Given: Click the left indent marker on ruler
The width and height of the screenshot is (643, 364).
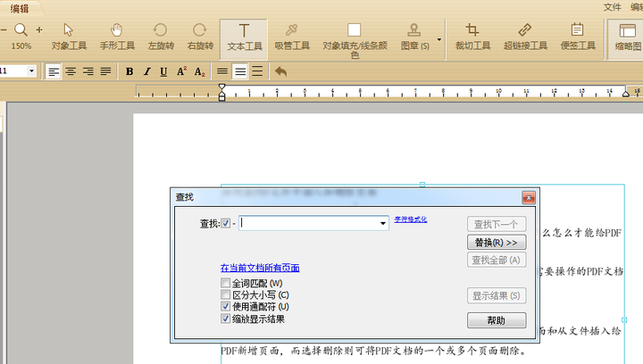Looking at the screenshot, I should (221, 92).
